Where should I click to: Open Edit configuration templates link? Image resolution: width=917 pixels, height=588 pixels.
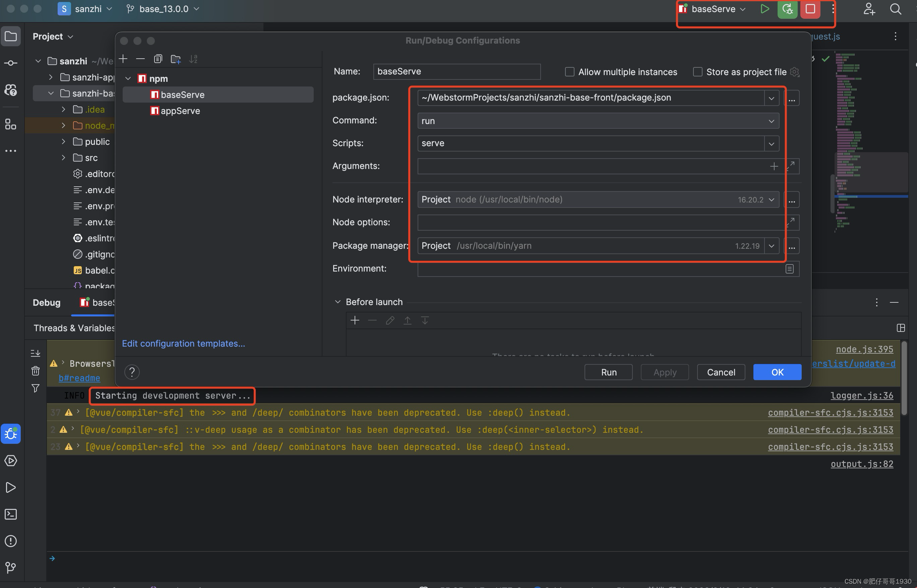(183, 343)
